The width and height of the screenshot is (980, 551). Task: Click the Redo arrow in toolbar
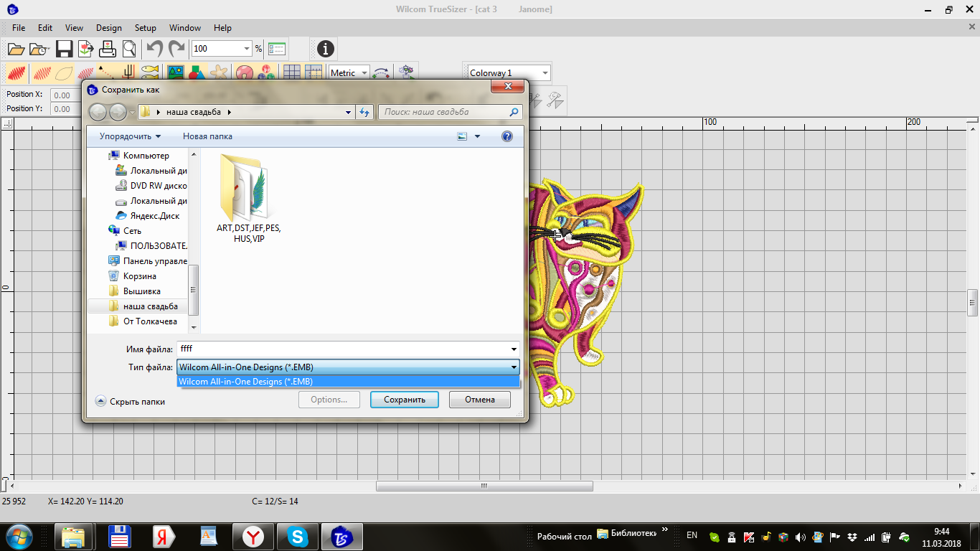[x=176, y=49]
